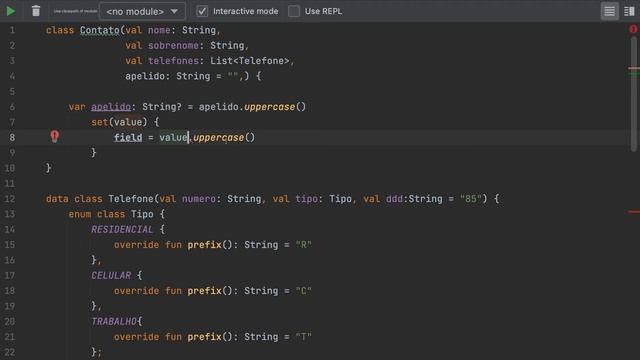Run the scratch file with green play icon
The height and width of the screenshot is (360, 640).
pos(11,11)
